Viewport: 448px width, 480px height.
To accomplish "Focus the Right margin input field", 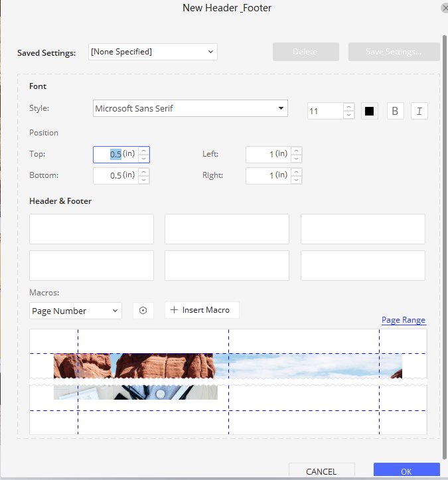I will [268, 176].
